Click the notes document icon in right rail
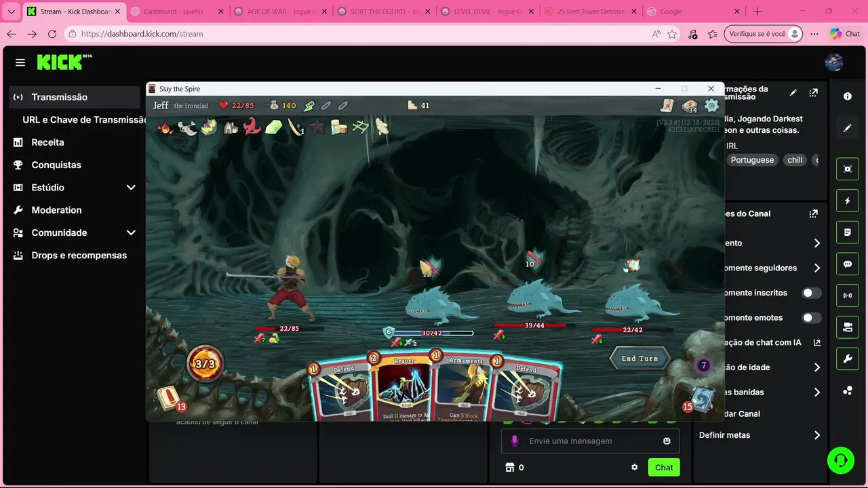Image resolution: width=868 pixels, height=488 pixels. 848,232
